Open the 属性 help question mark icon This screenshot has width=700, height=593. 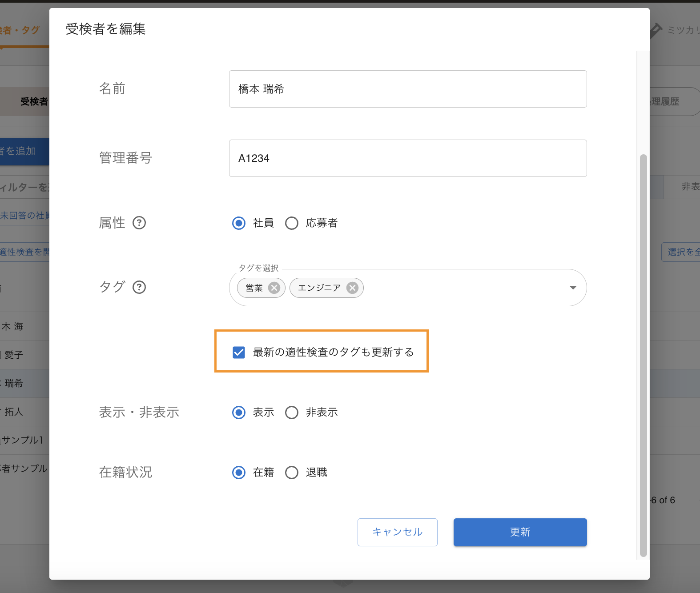coord(139,223)
